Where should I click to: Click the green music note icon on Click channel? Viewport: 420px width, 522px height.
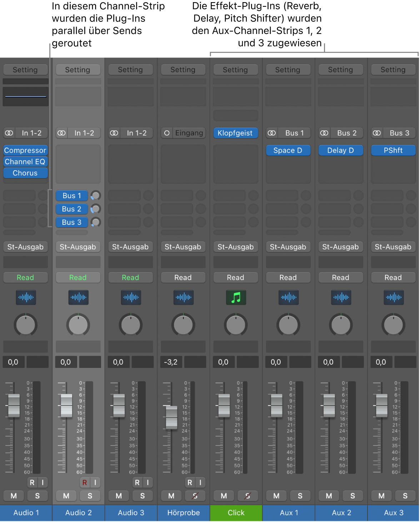pos(235,297)
